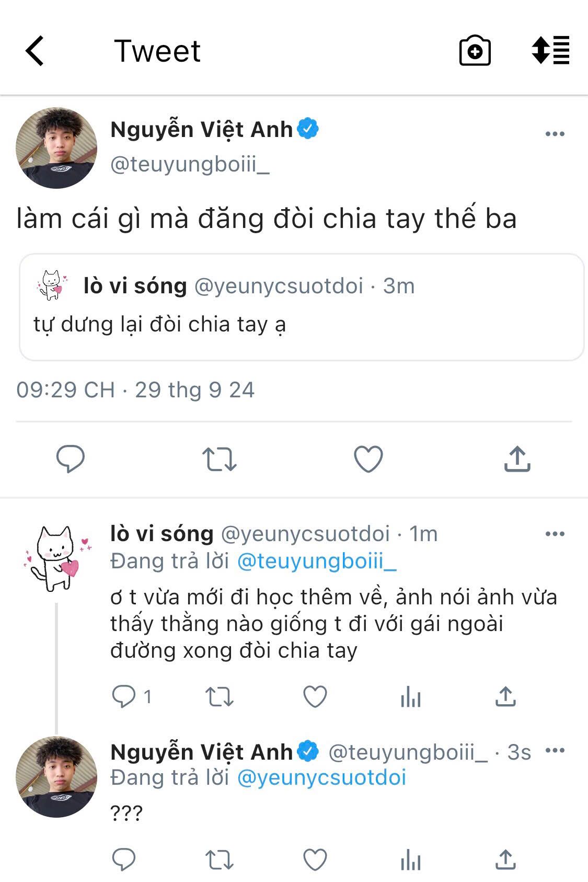
Task: Reply to the main tweet
Action: click(71, 459)
